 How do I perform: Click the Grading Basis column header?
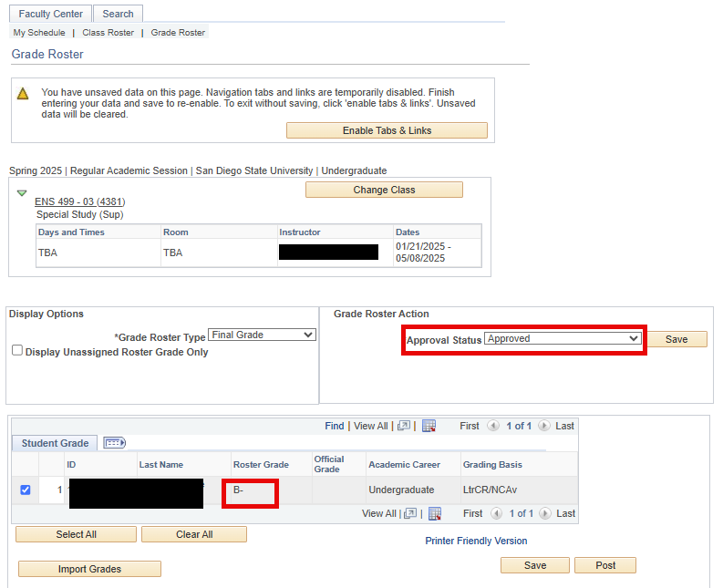pos(492,464)
